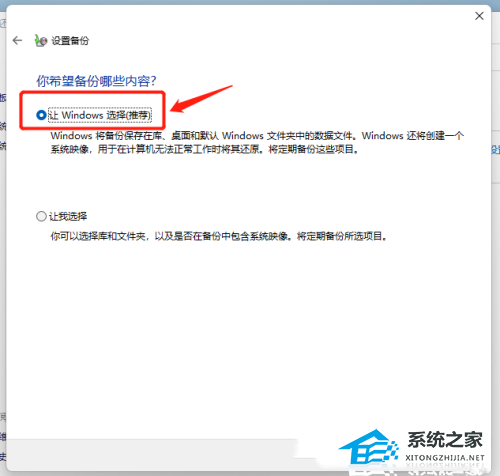This screenshot has height=476, width=500.
Task: Click the XITONGZHIJIA.NET watermark text
Action: click(445, 458)
